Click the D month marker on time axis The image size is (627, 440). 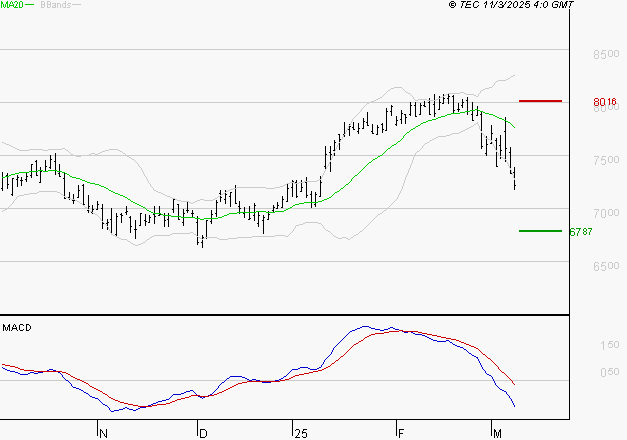[203, 434]
